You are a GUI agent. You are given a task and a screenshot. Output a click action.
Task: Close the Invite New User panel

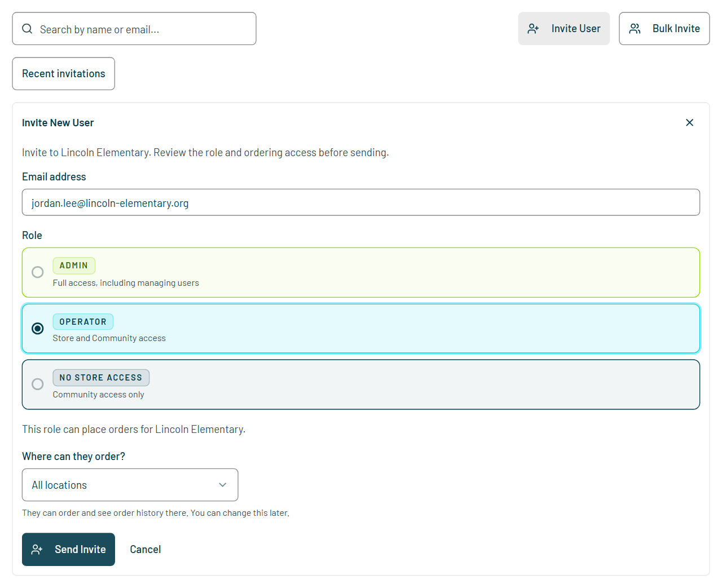click(689, 122)
